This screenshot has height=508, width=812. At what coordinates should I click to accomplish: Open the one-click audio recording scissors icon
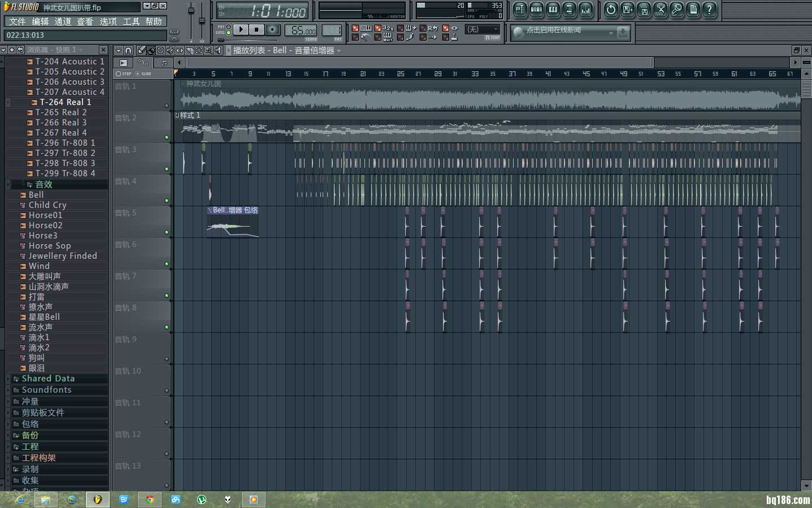tap(660, 10)
